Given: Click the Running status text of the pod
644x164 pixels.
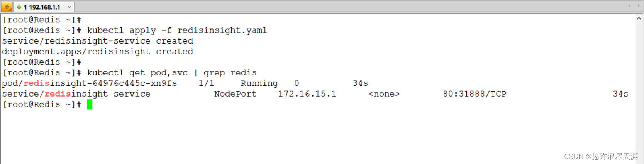Looking at the screenshot, I should [x=259, y=84].
